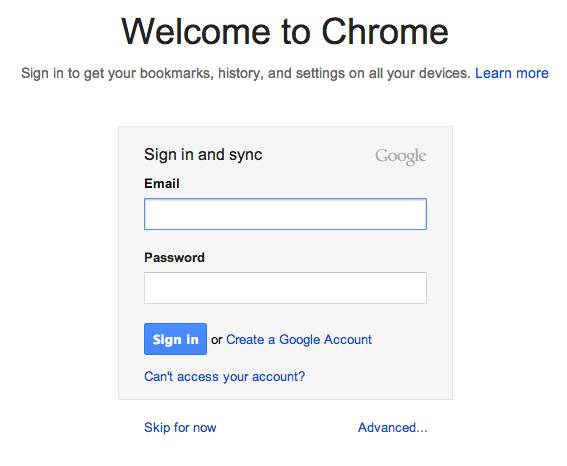Click the Sign in and sync title
567x466 pixels.
pos(203,155)
